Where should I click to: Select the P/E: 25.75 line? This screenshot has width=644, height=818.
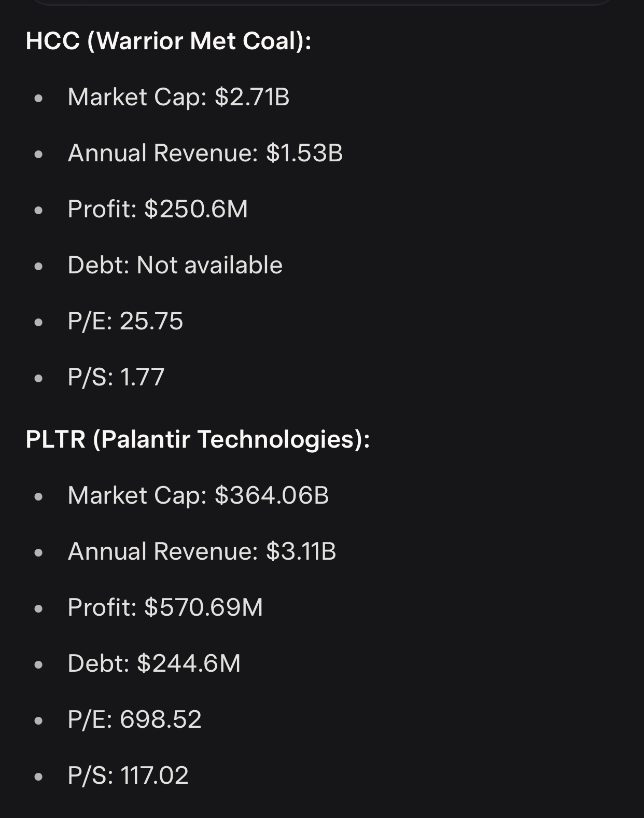pyautogui.click(x=125, y=321)
